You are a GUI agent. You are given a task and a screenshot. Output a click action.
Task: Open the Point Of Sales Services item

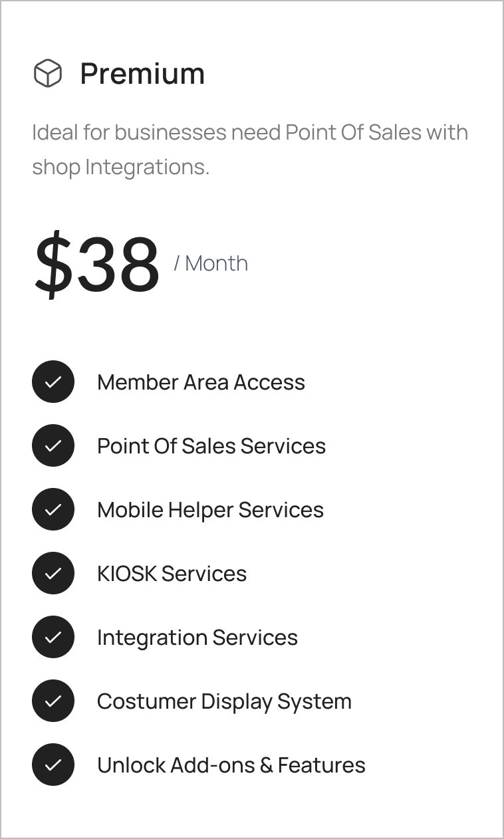pyautogui.click(x=211, y=446)
